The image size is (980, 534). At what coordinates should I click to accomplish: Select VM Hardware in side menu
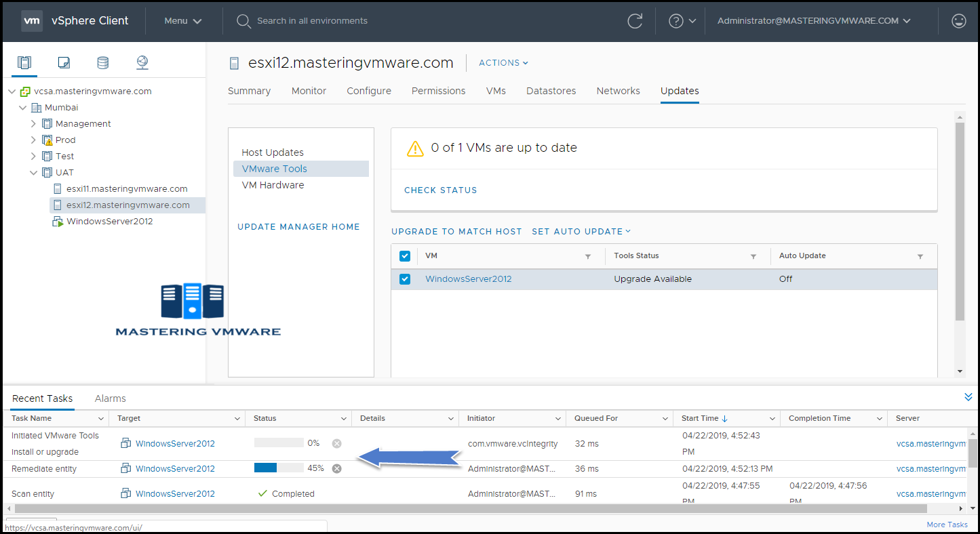(x=273, y=185)
